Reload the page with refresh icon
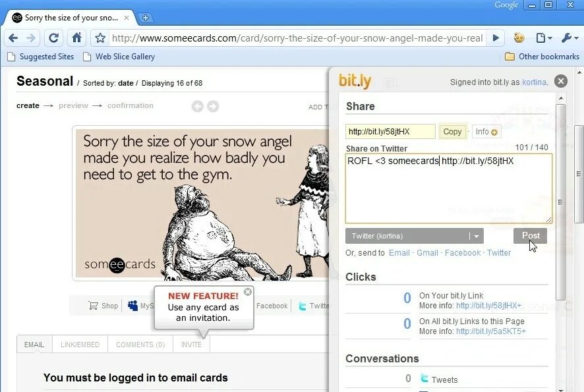Image resolution: width=584 pixels, height=392 pixels. (x=53, y=38)
